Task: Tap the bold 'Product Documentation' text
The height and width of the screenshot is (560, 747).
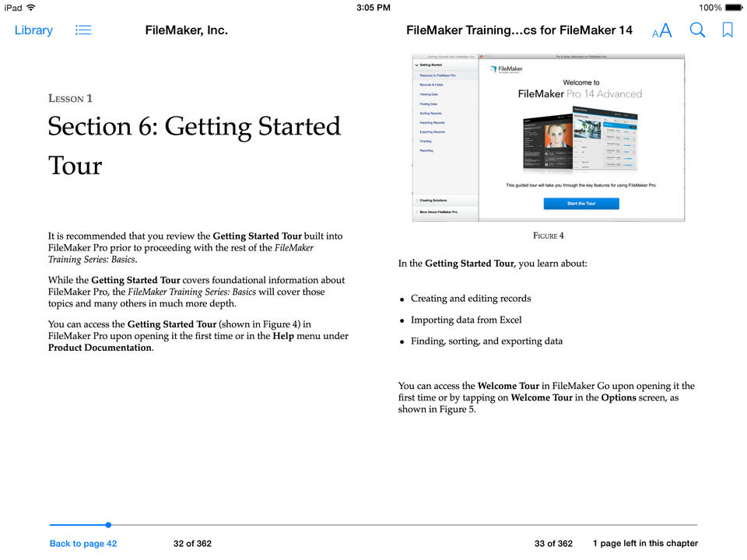Action: (100, 348)
